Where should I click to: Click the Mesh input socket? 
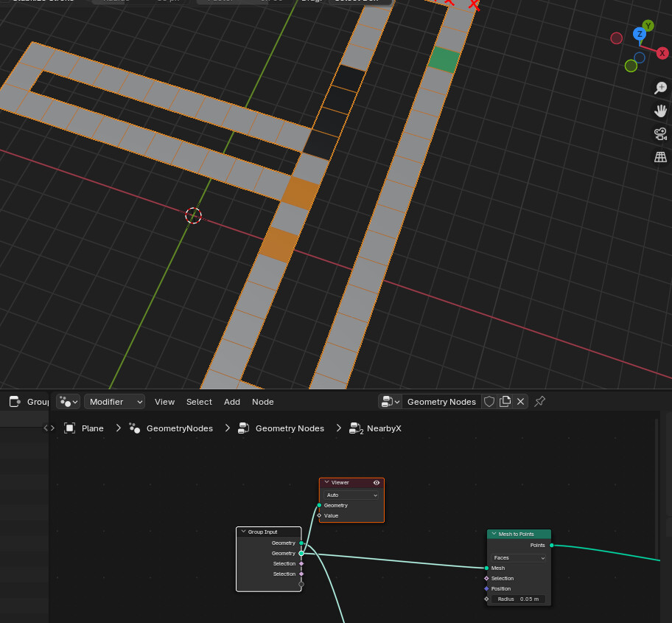[x=486, y=568]
